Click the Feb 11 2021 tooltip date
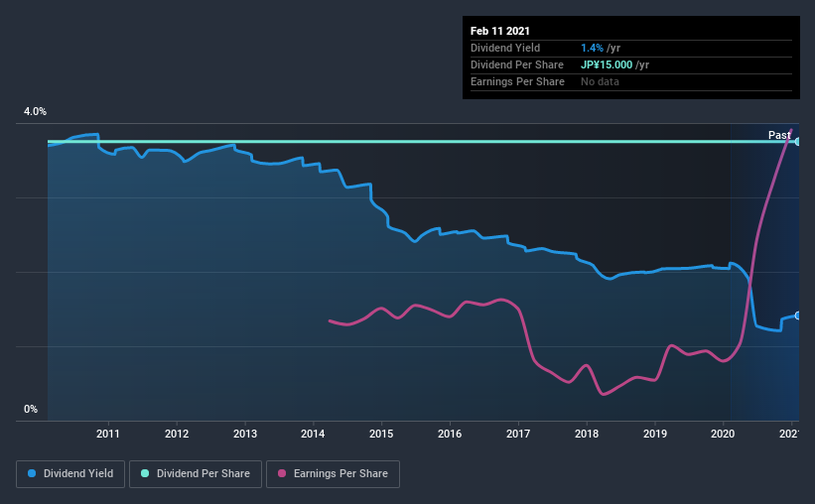 pyautogui.click(x=500, y=31)
